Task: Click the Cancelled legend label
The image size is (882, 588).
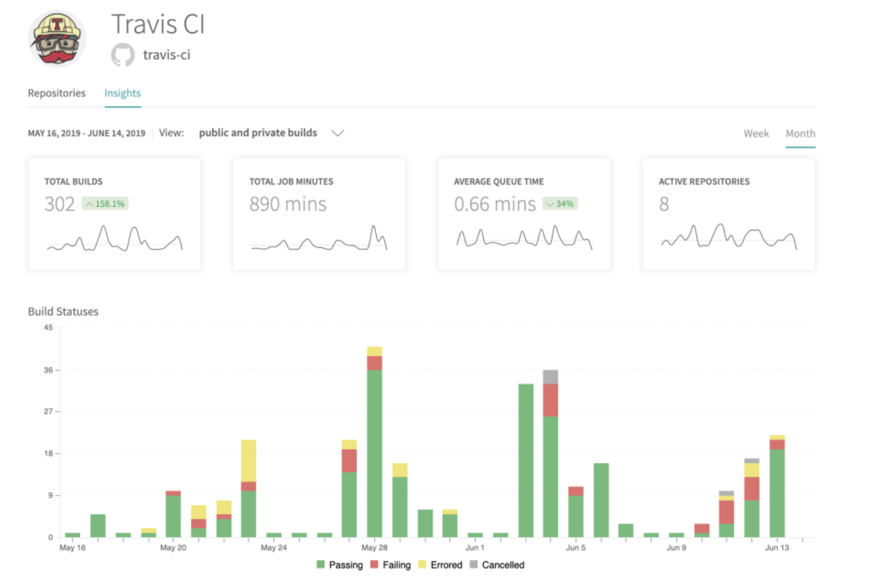Action: tap(503, 565)
